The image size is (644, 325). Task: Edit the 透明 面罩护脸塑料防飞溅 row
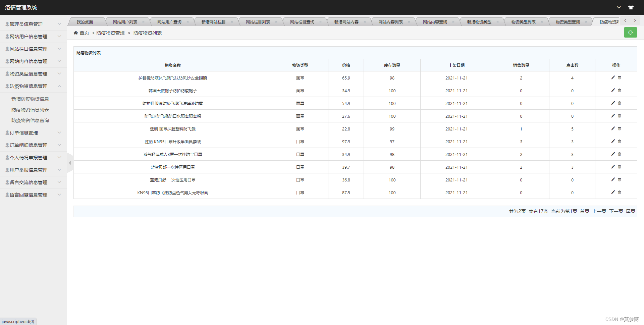613,128
